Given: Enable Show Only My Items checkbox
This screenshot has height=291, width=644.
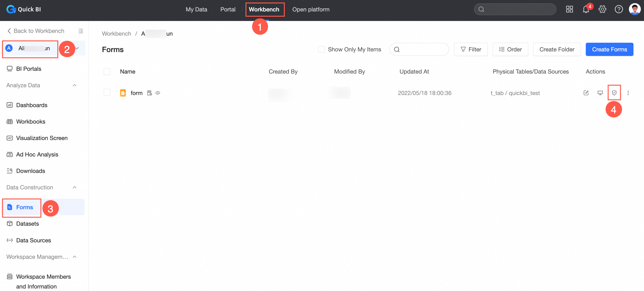Looking at the screenshot, I should (x=321, y=50).
